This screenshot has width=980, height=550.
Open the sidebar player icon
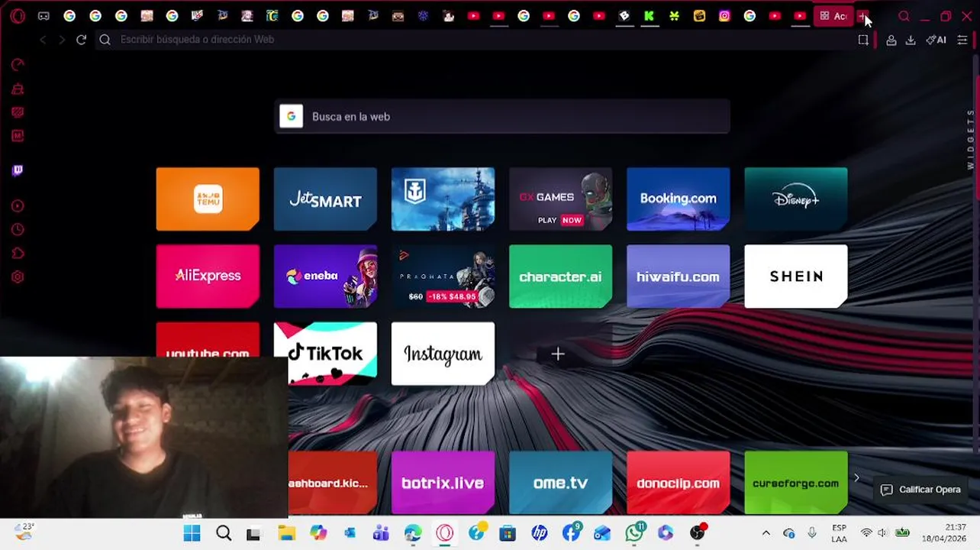point(18,205)
